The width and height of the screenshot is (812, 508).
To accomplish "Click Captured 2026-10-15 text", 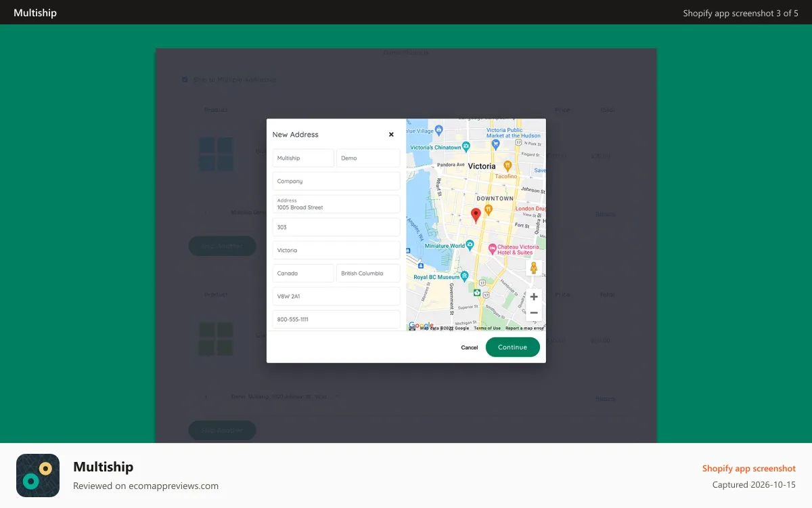I will (x=754, y=485).
